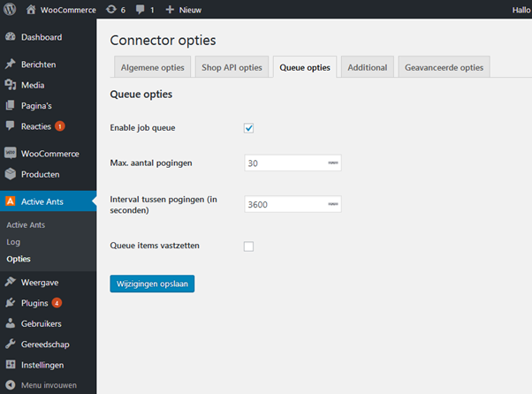The width and height of the screenshot is (532, 394).
Task: Open Dashboard from the sidebar
Action: coord(41,37)
